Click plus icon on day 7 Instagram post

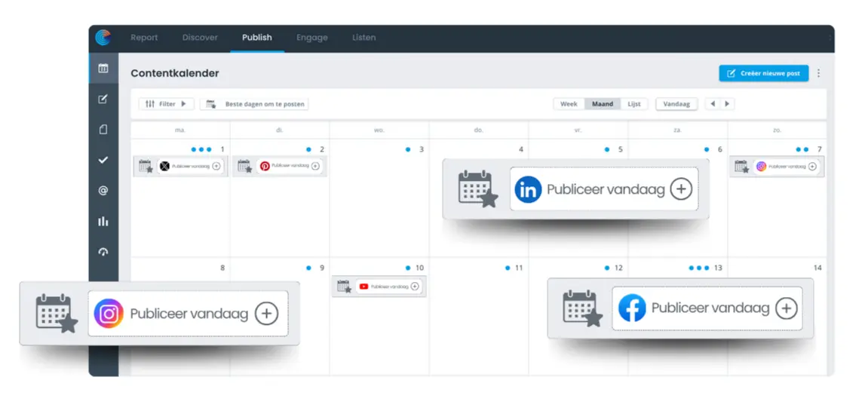[812, 166]
